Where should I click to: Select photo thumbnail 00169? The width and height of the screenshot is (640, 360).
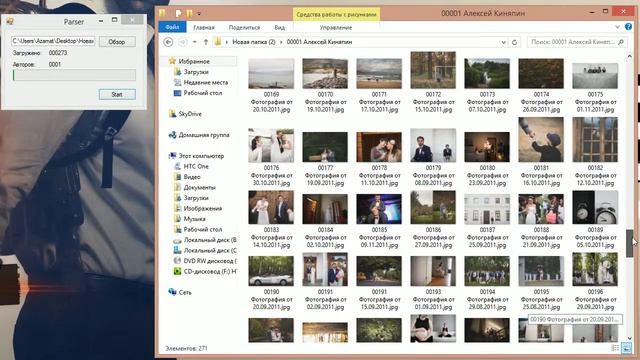271,73
